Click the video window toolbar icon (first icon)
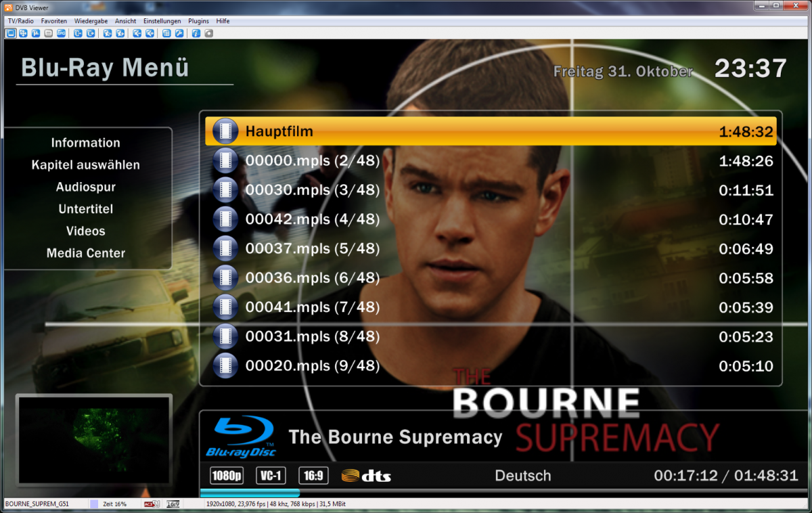The width and height of the screenshot is (812, 513). (11, 33)
